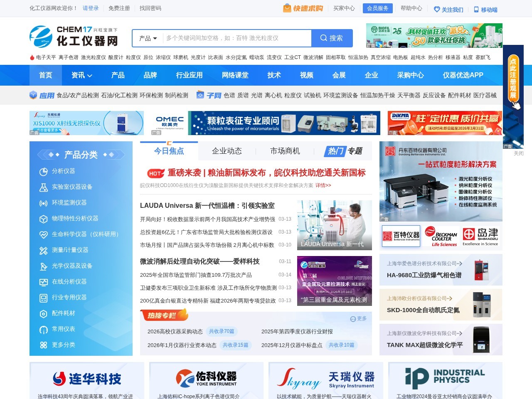Click the magnifier icon in 搜索 button
The height and width of the screenshot is (399, 532).
[323, 38]
